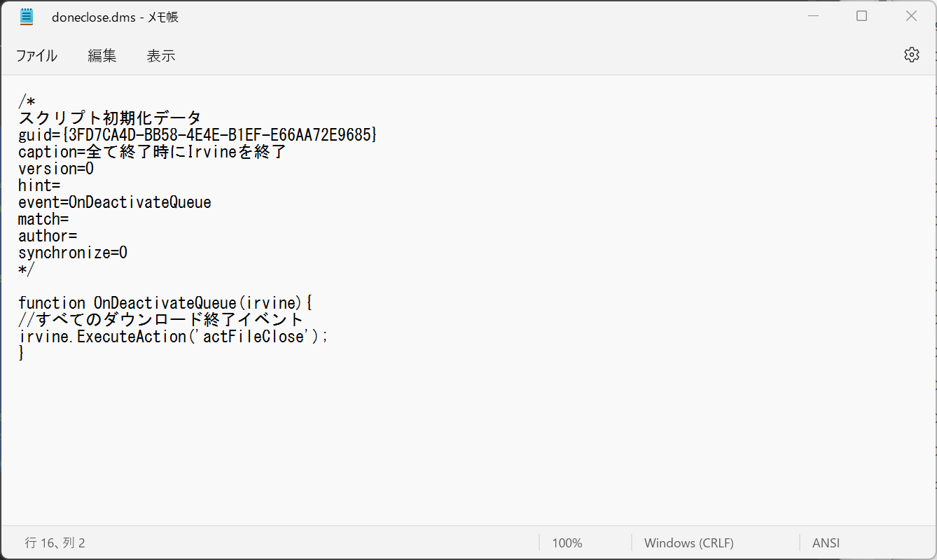The width and height of the screenshot is (937, 560).
Task: Open Notepad settings via gear icon
Action: (x=911, y=55)
